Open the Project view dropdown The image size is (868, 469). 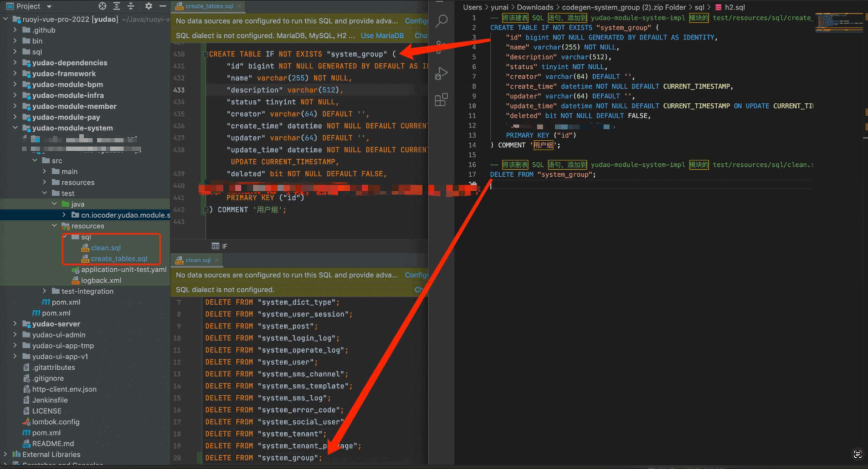tap(49, 6)
